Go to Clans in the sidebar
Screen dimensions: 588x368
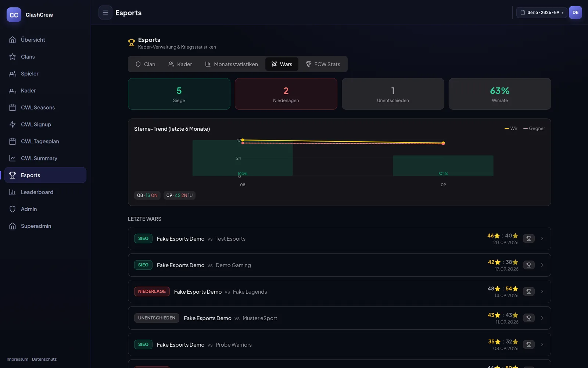click(45, 57)
